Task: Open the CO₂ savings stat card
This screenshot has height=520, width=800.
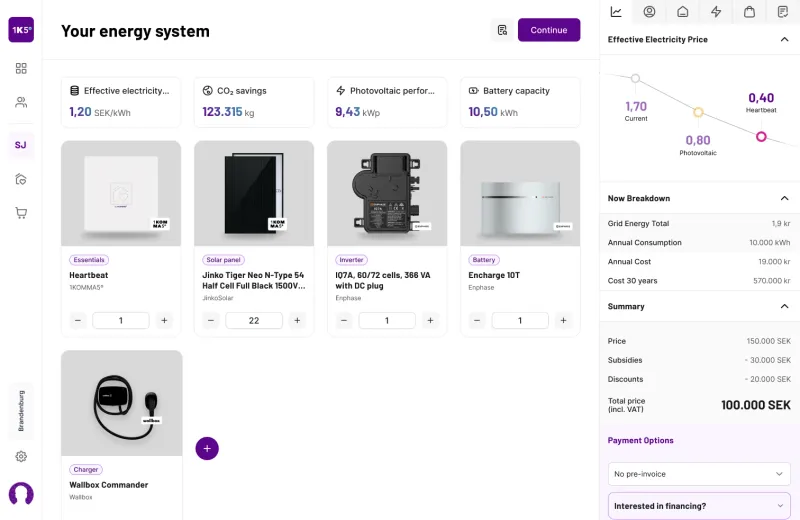Action: (x=254, y=102)
